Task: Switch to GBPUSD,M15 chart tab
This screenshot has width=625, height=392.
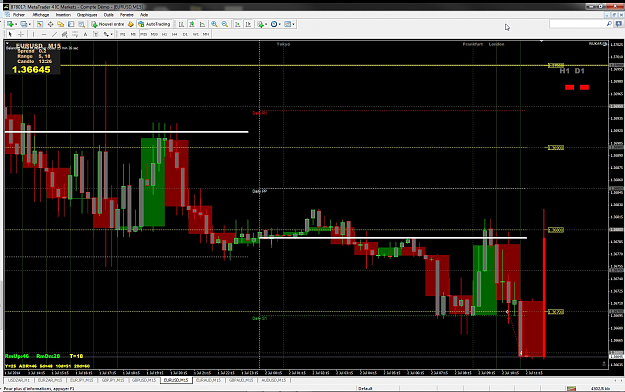Action: pyautogui.click(x=144, y=380)
